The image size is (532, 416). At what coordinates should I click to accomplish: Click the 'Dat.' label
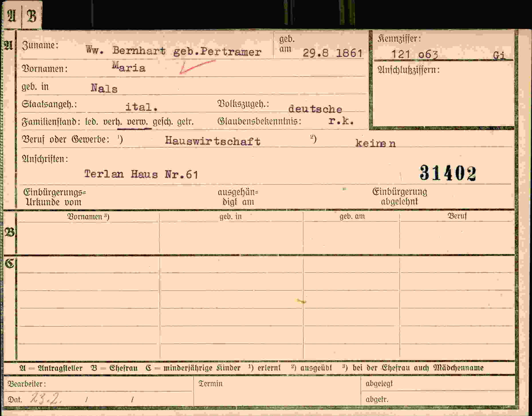click(15, 400)
